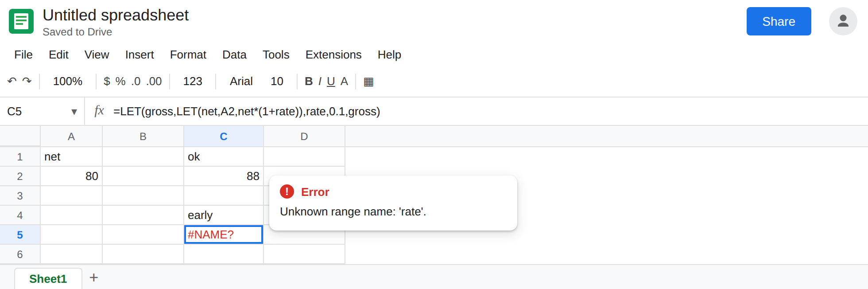This screenshot has width=868, height=289.
Task: Open the 123 number format dropdown
Action: click(193, 82)
